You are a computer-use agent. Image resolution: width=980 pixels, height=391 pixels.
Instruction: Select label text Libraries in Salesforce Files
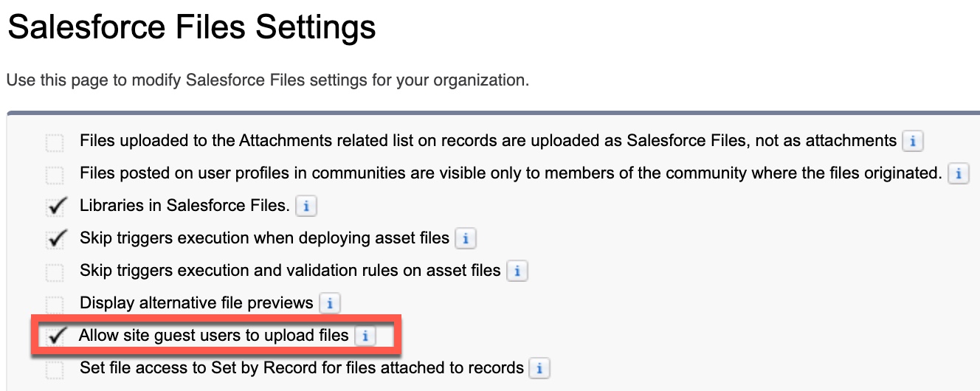(x=184, y=206)
